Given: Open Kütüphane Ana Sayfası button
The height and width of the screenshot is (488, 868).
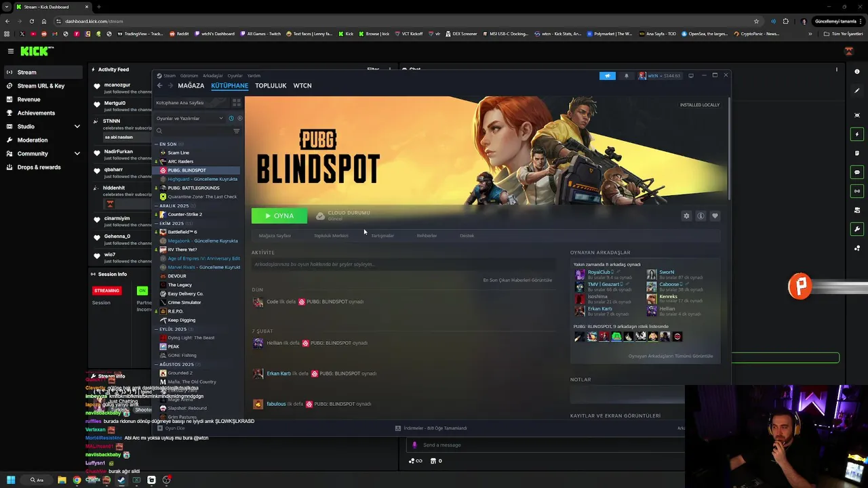Looking at the screenshot, I should (x=192, y=102).
